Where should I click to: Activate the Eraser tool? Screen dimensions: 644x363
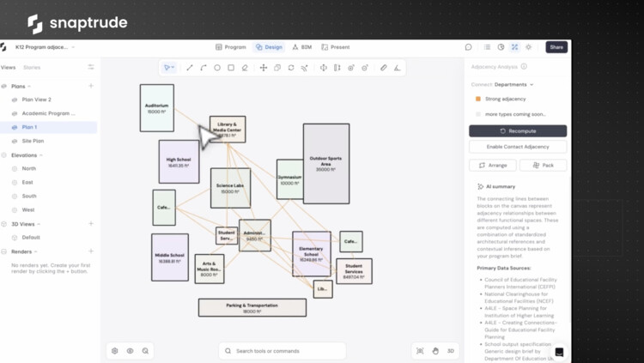[245, 68]
